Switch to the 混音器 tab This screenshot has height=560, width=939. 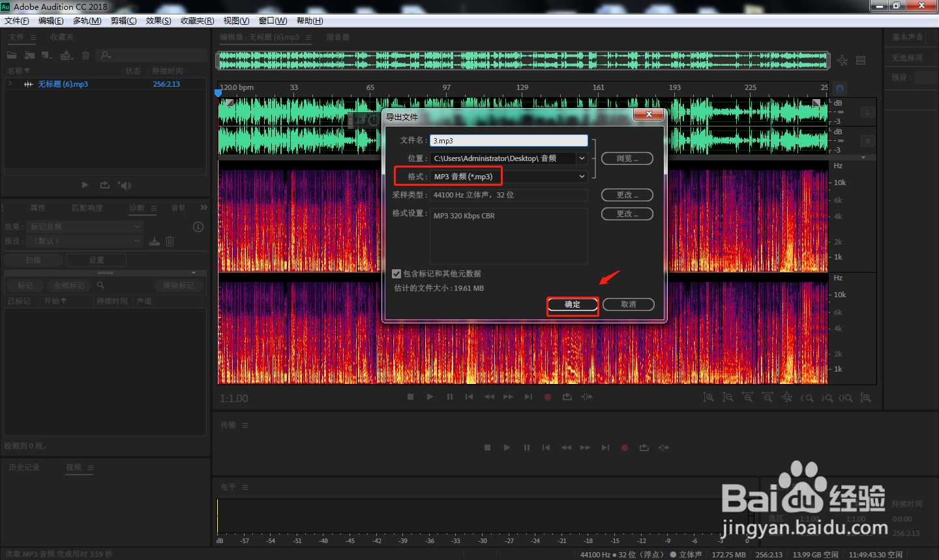[x=338, y=37]
